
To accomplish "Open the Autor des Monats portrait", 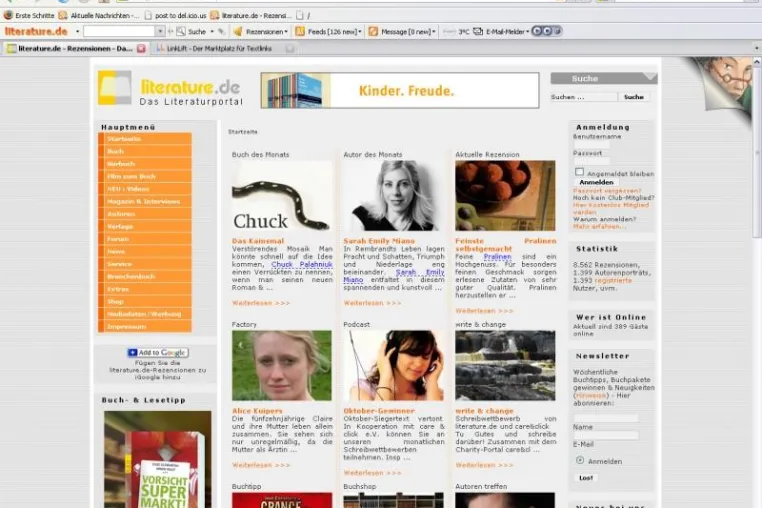I will 394,196.
